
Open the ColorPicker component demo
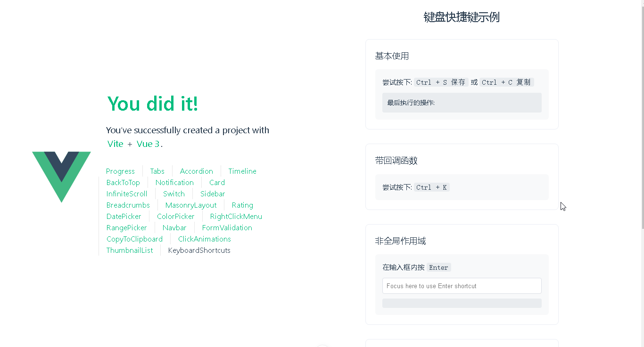[x=175, y=216]
